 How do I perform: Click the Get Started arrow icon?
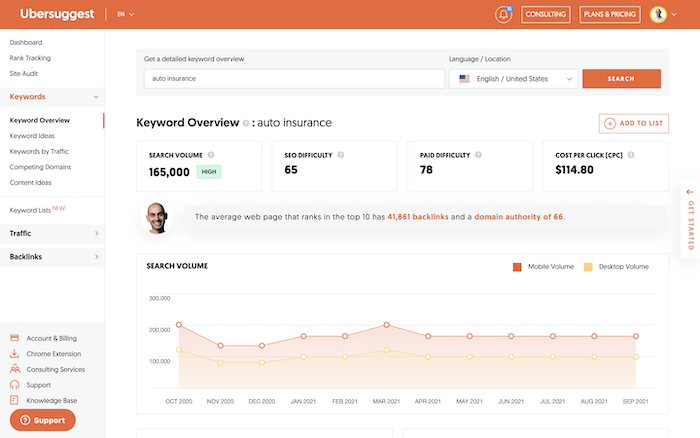(x=690, y=192)
